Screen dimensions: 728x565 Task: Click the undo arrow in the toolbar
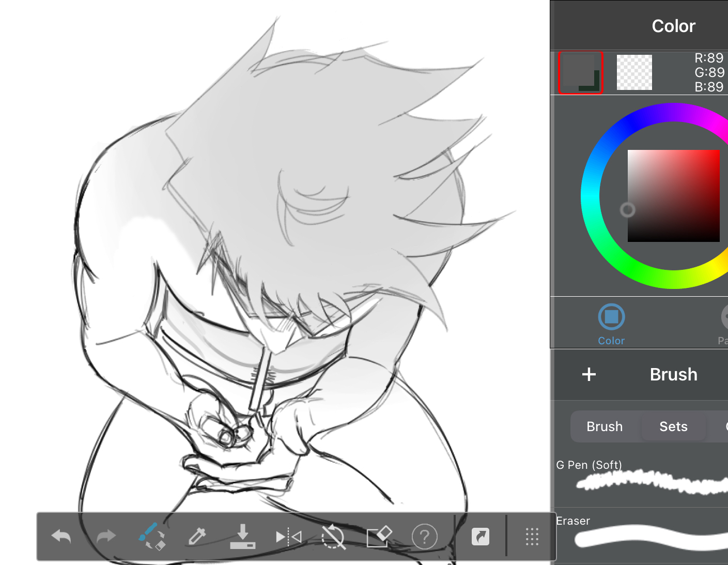pos(61,537)
